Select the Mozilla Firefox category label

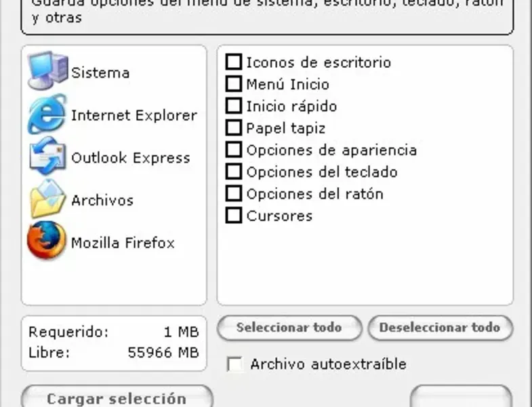(123, 243)
